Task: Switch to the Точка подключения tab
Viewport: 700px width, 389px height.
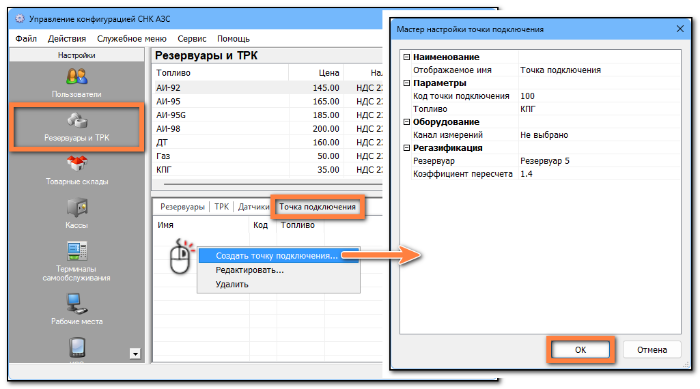Action: 317,207
